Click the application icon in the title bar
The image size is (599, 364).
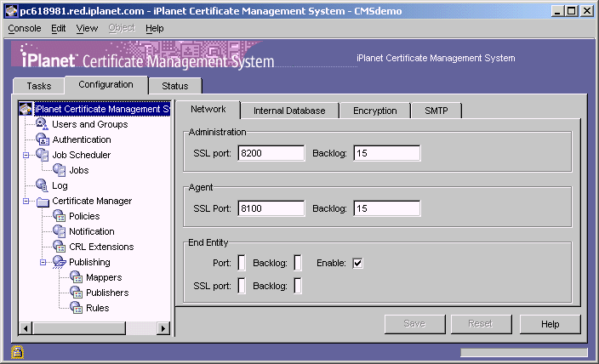[11, 11]
